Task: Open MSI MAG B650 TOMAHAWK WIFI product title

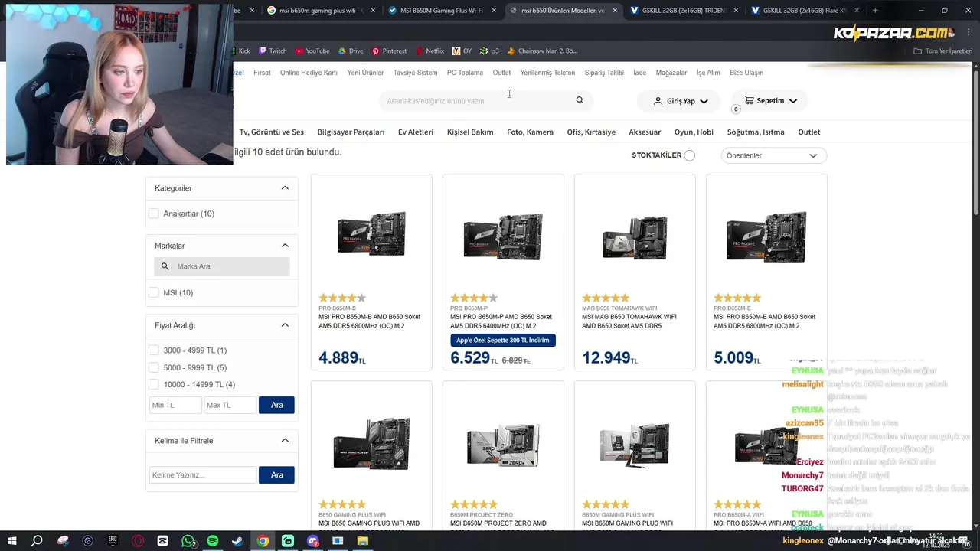Action: 629,321
